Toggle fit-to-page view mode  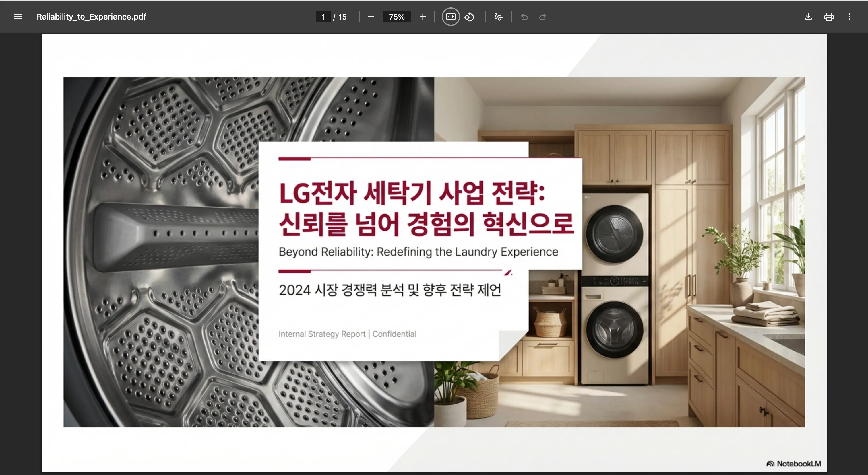click(450, 17)
